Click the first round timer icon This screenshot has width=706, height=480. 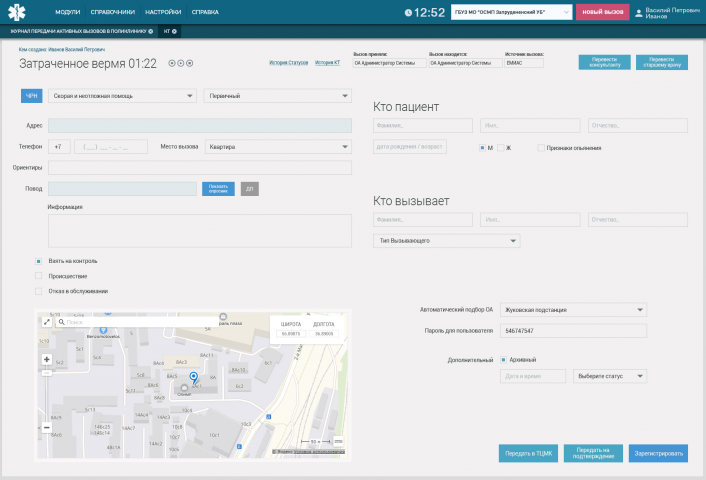point(172,63)
